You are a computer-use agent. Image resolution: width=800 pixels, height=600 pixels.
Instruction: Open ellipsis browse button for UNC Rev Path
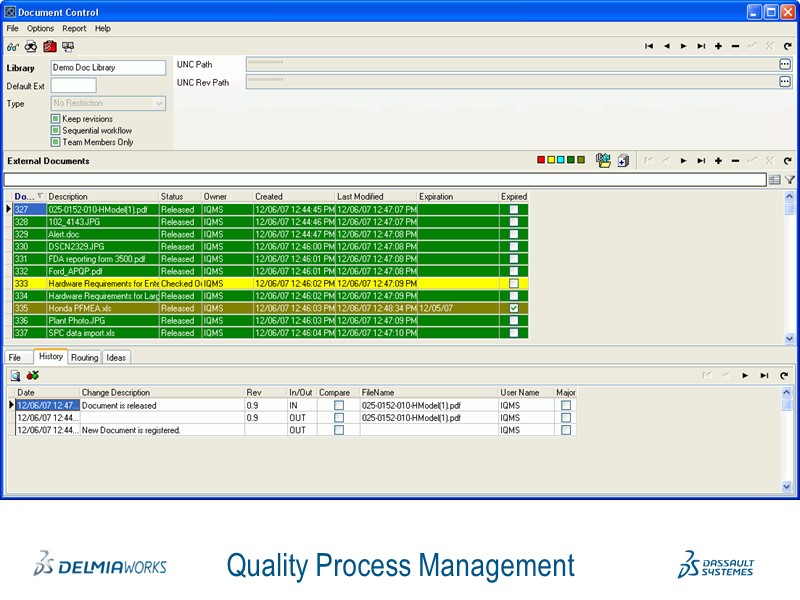click(785, 82)
